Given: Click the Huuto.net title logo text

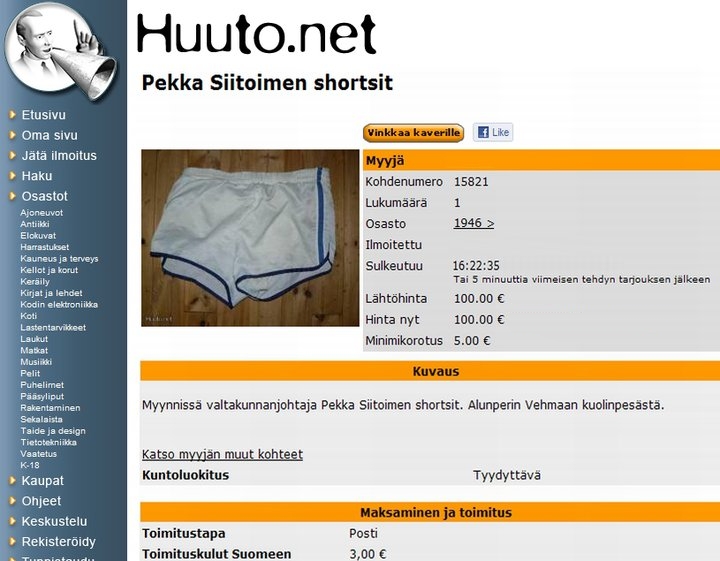Looking at the screenshot, I should pos(257,34).
